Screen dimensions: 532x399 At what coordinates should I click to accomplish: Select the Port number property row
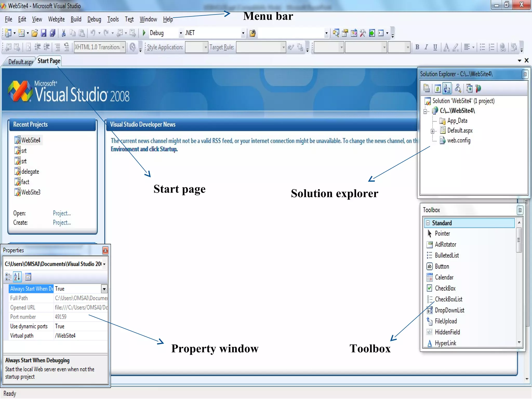pyautogui.click(x=58, y=317)
